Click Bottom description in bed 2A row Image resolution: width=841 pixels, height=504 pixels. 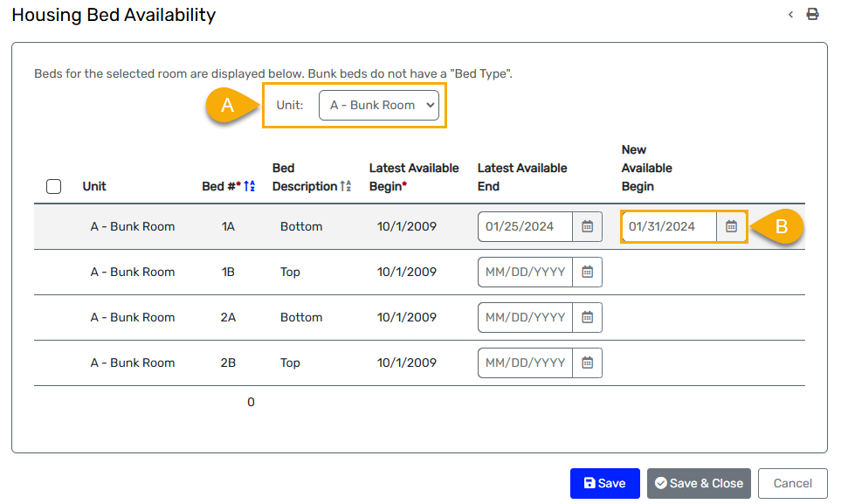coord(301,317)
